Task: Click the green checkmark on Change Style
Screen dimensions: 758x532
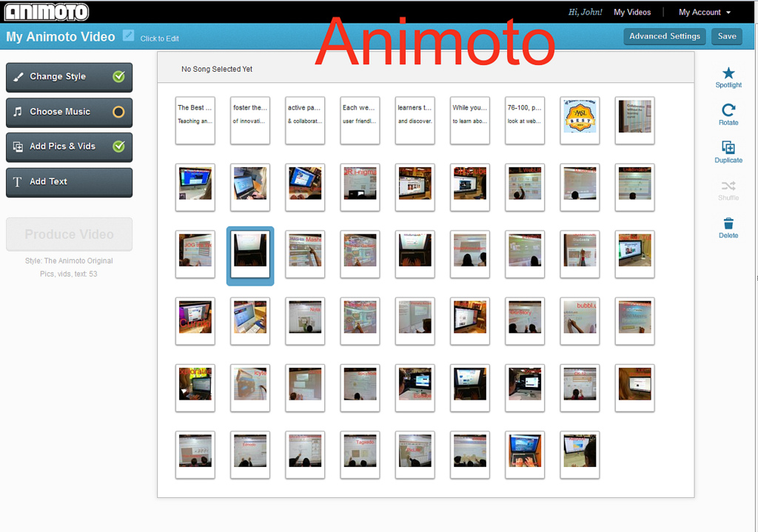Action: click(x=118, y=76)
